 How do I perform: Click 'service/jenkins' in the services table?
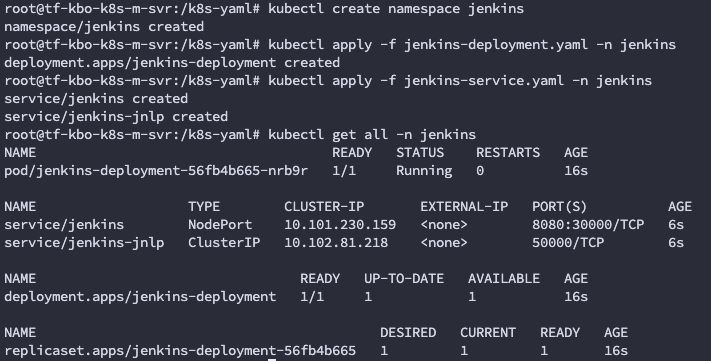[64, 225]
